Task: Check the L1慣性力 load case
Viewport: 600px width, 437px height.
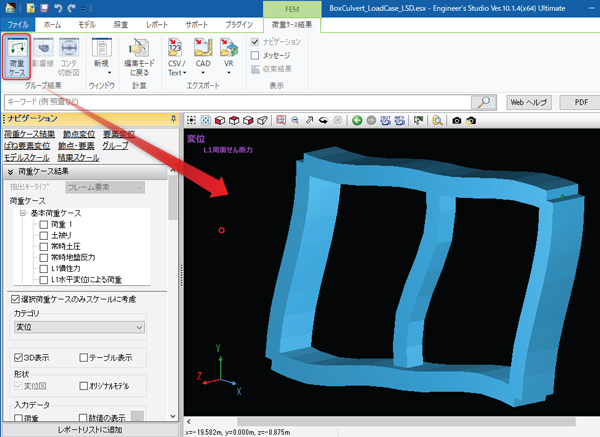Action: pos(44,269)
